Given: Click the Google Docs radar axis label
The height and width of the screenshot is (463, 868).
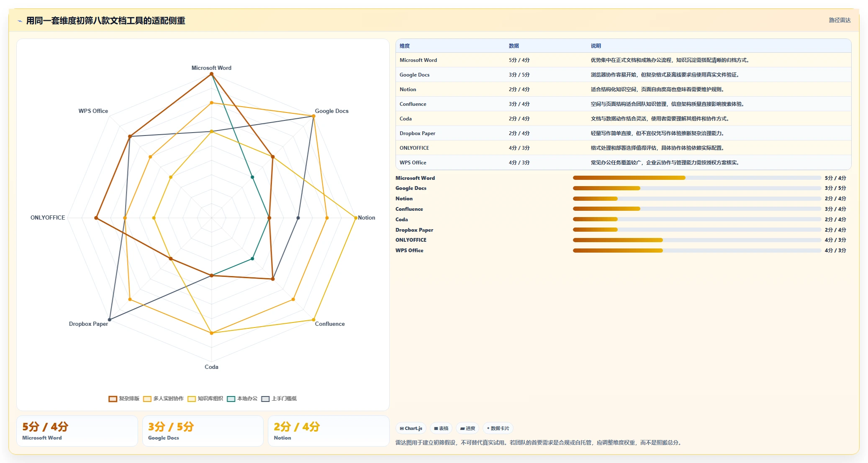Looking at the screenshot, I should coord(331,111).
